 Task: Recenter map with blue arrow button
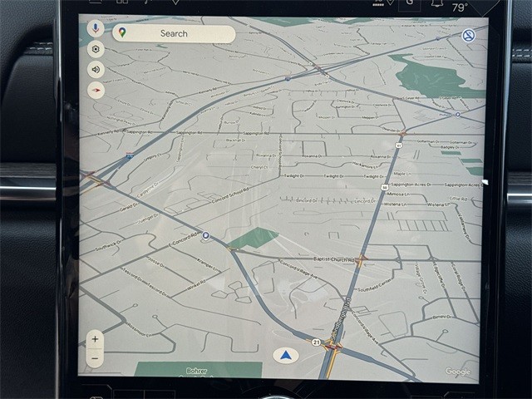(x=285, y=356)
